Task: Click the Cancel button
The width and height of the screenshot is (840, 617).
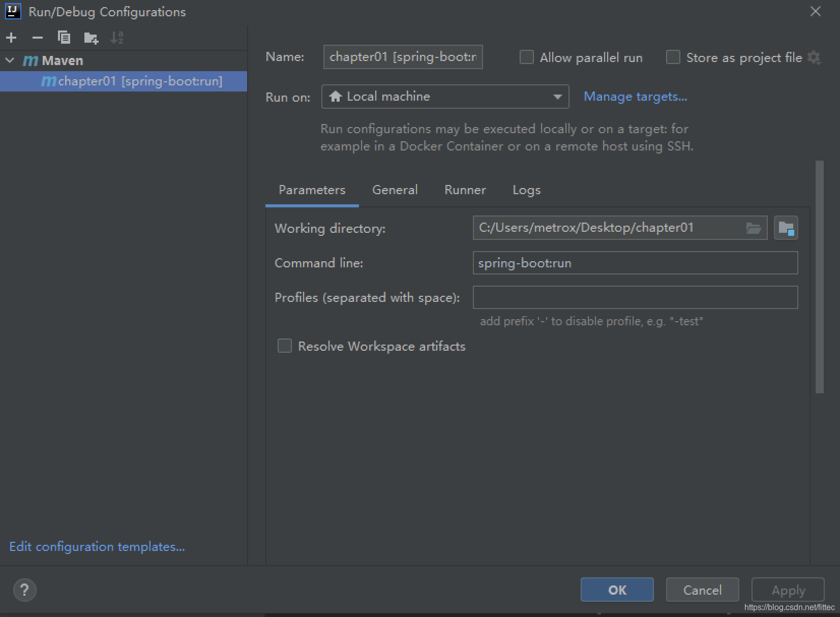Action: [702, 590]
